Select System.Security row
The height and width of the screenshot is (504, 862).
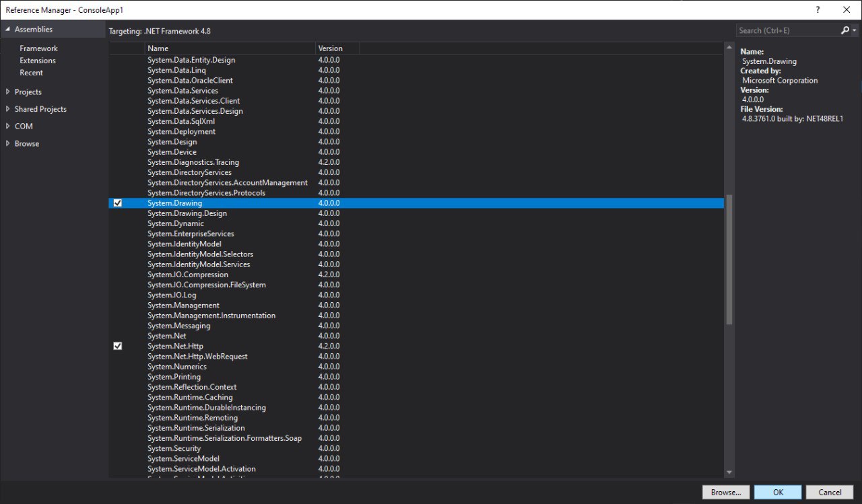tap(416, 448)
